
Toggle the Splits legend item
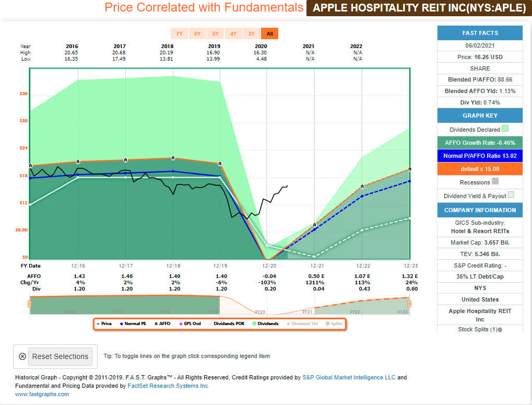[334, 323]
